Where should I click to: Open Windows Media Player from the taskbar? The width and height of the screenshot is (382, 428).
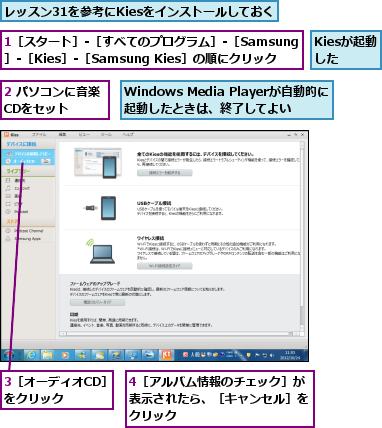65,355
